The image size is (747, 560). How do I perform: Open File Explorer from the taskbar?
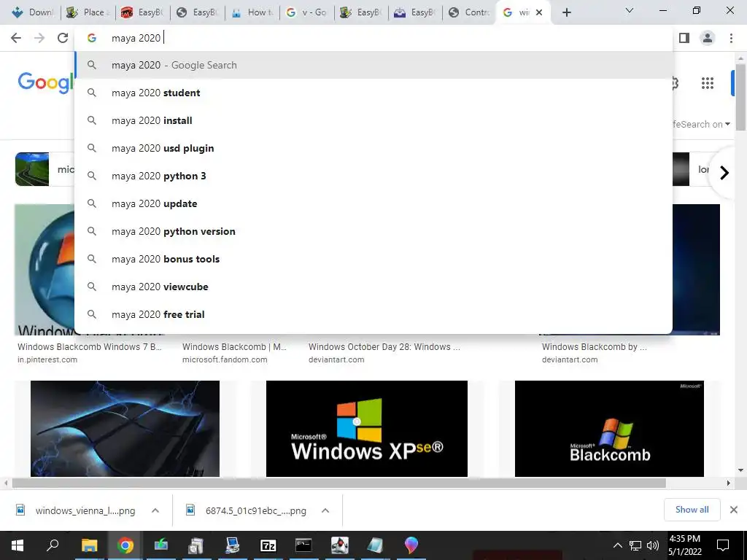tap(89, 545)
